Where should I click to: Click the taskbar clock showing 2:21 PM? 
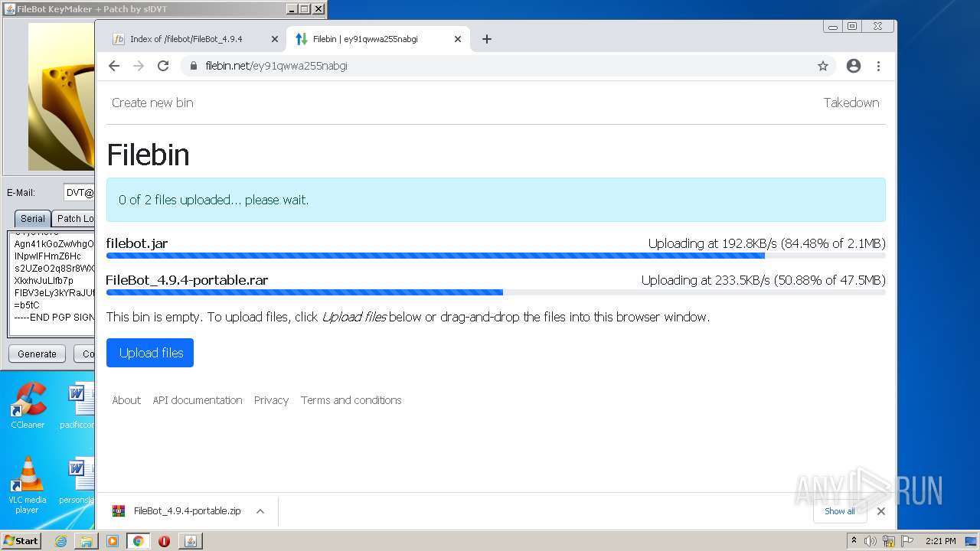pos(941,541)
